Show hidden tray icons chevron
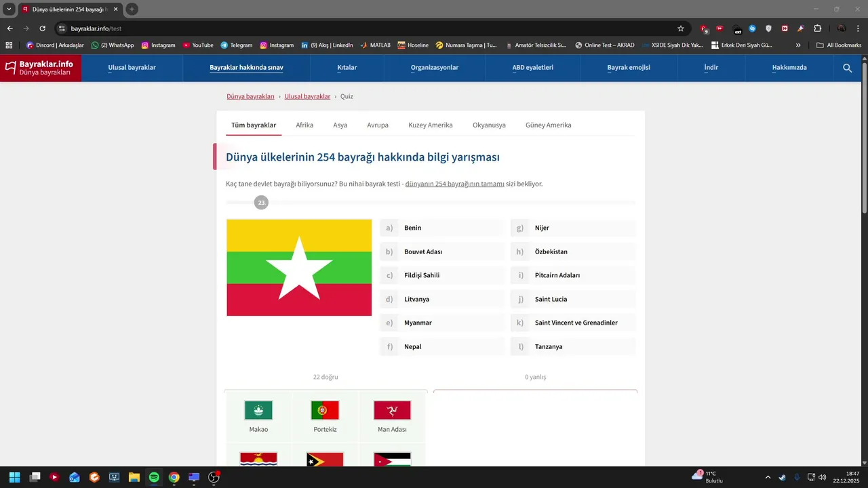 768,477
